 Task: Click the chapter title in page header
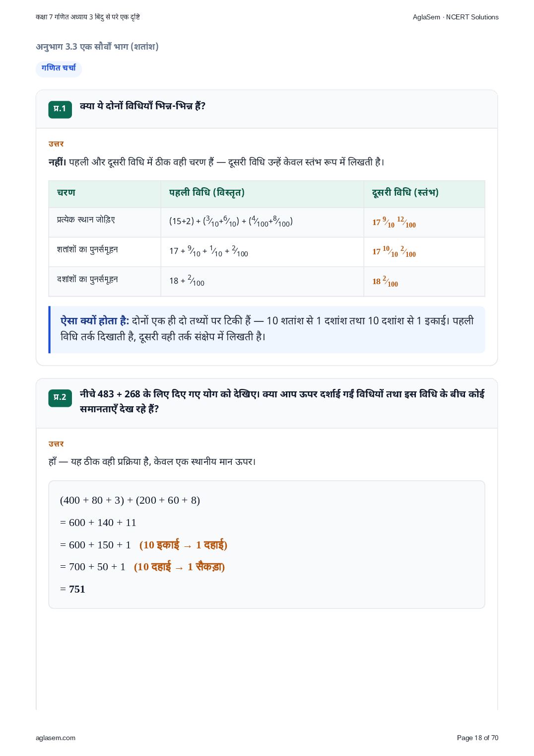pos(88,17)
